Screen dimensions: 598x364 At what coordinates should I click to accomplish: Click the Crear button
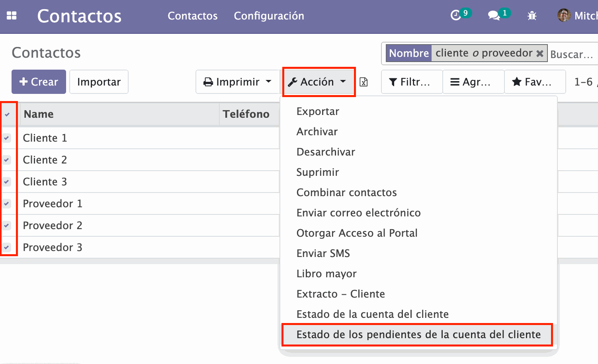(x=39, y=82)
